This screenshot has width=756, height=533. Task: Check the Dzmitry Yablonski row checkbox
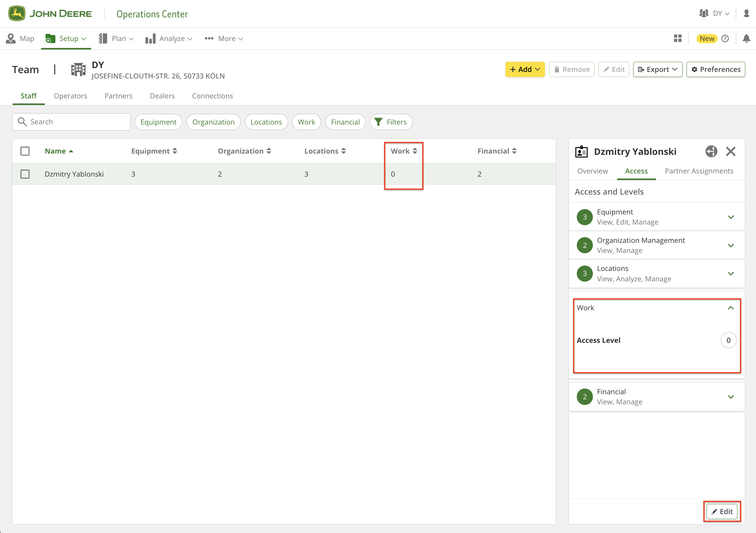coord(25,174)
